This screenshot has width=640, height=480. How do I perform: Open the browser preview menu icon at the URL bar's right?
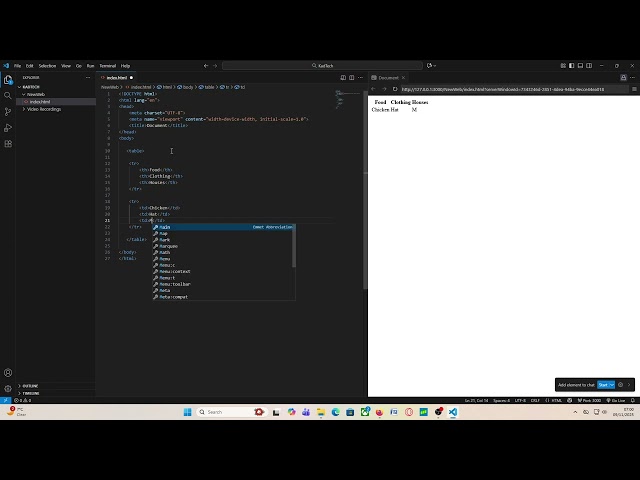tap(634, 89)
